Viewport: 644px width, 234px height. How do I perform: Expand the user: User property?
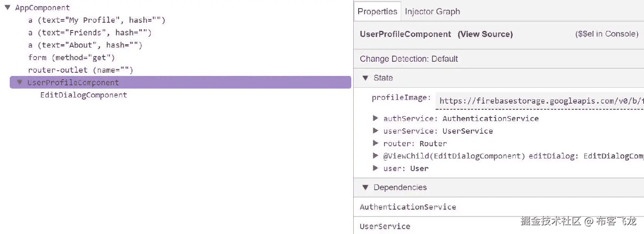coord(376,168)
